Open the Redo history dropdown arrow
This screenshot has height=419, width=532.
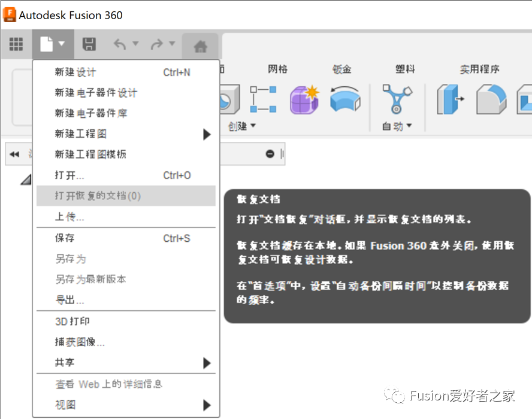[x=172, y=43]
